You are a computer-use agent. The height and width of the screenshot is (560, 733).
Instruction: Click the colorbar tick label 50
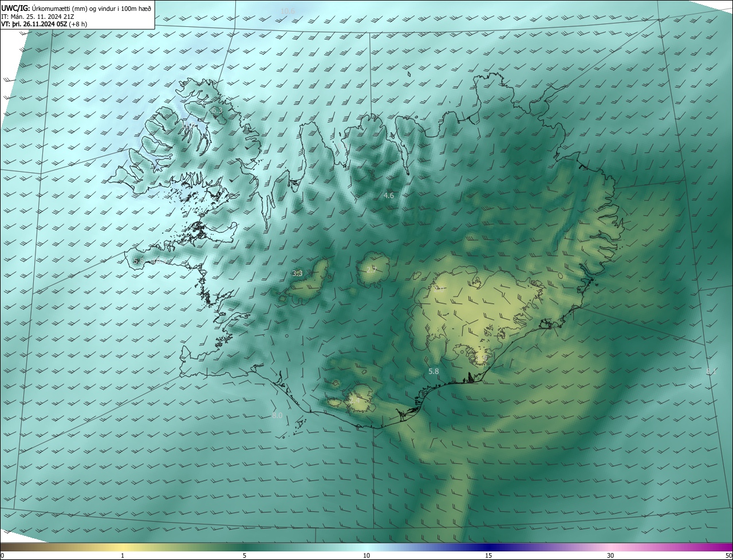(728, 555)
